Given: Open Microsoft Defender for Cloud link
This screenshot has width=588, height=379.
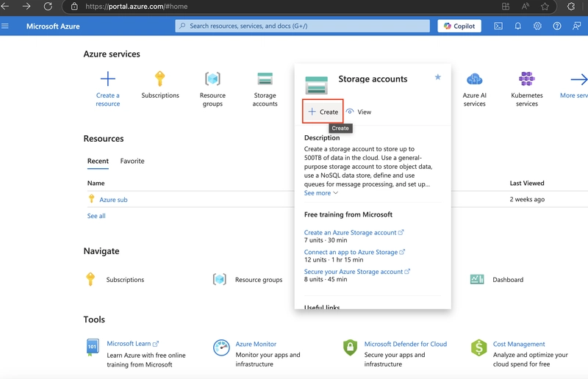Looking at the screenshot, I should tap(406, 344).
